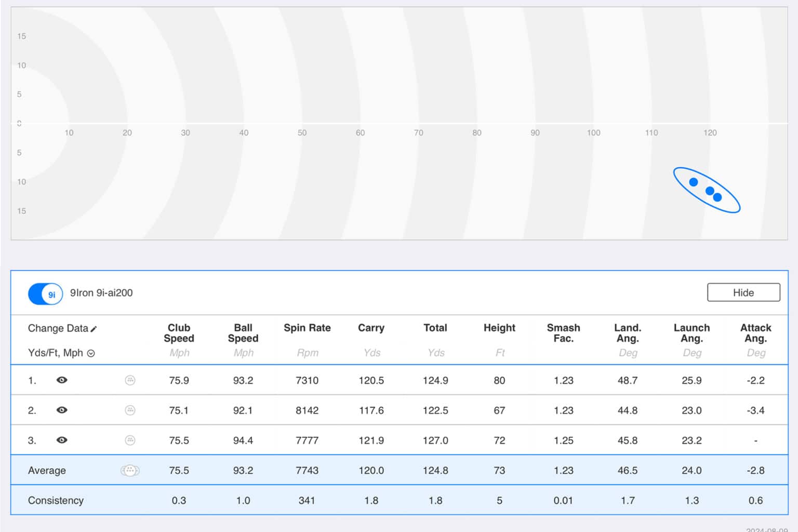Select the Carry column header

click(x=371, y=328)
